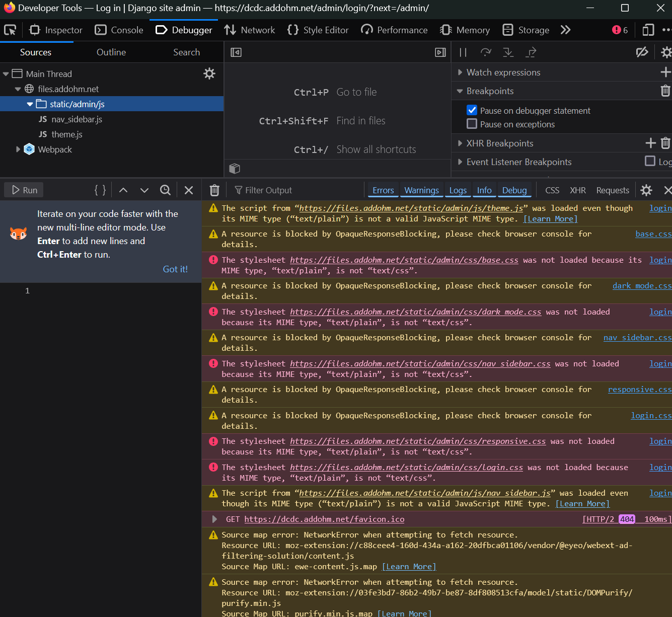Open the Memory tab
Image resolution: width=672 pixels, height=617 pixels.
point(465,30)
